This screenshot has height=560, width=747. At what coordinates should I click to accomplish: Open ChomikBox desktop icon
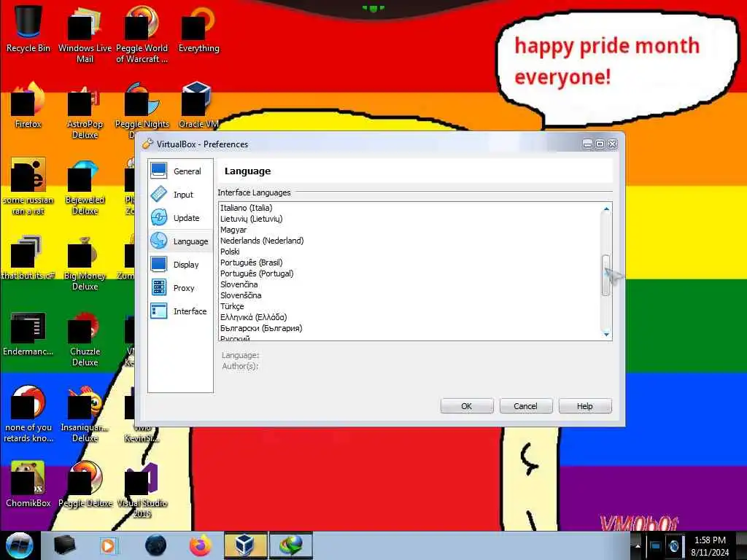[28, 484]
